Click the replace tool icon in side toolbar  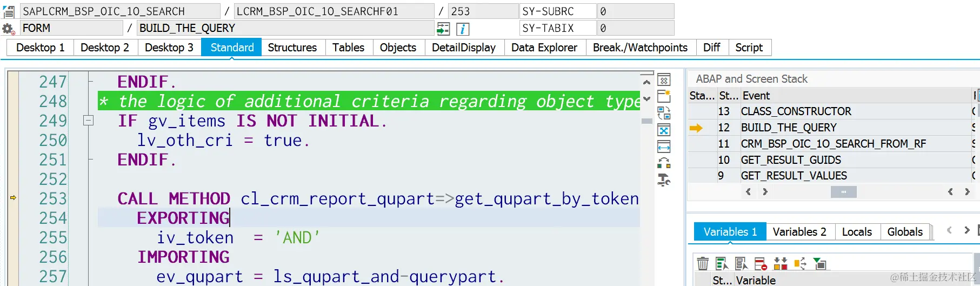coord(664,113)
